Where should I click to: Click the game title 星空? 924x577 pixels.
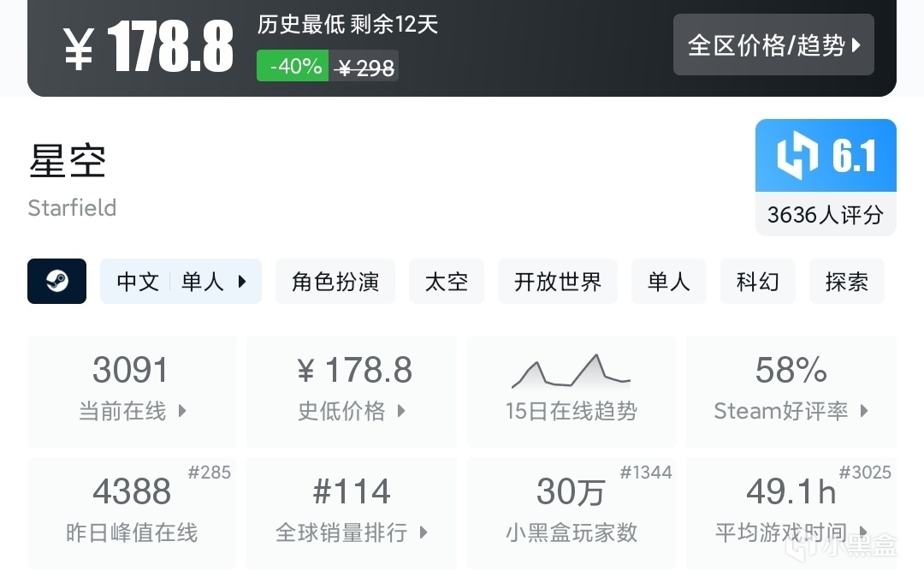pos(68,161)
